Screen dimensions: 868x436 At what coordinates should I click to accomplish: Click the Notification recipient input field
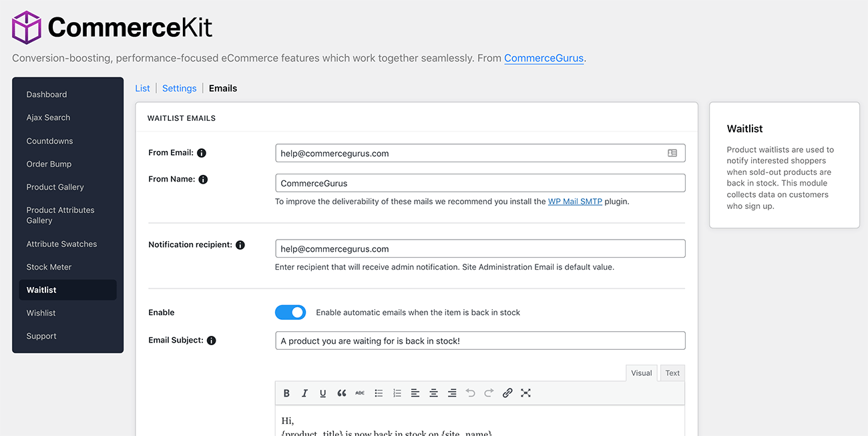coord(480,248)
